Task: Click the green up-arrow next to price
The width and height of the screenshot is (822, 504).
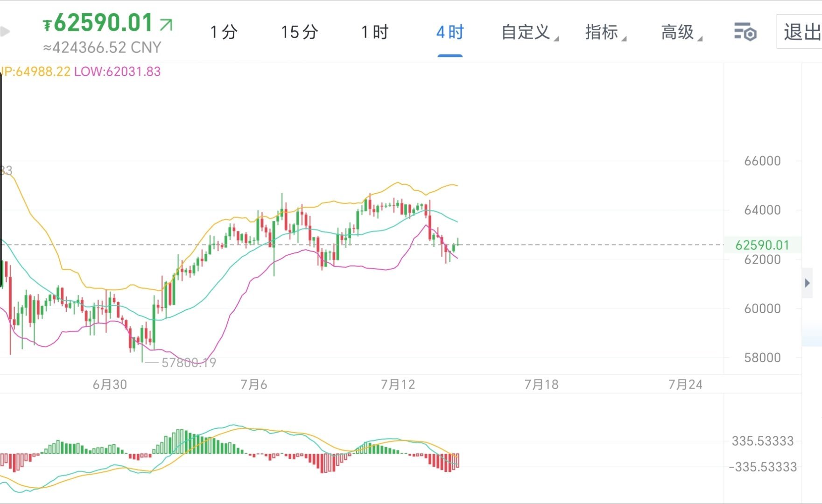Action: click(x=166, y=25)
